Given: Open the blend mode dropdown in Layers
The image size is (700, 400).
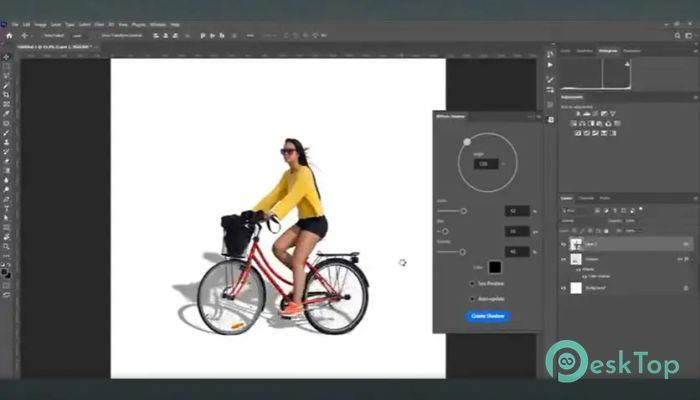Looking at the screenshot, I should point(580,221).
